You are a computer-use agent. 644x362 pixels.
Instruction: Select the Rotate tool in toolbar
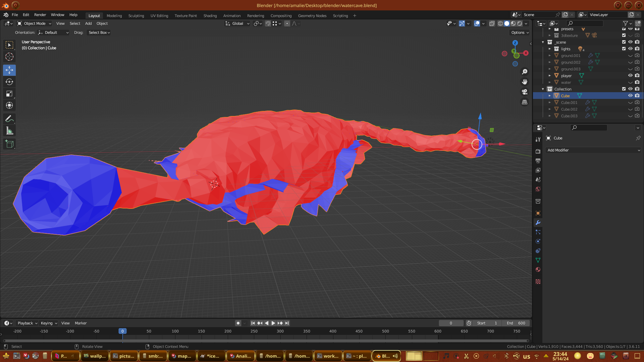click(9, 82)
